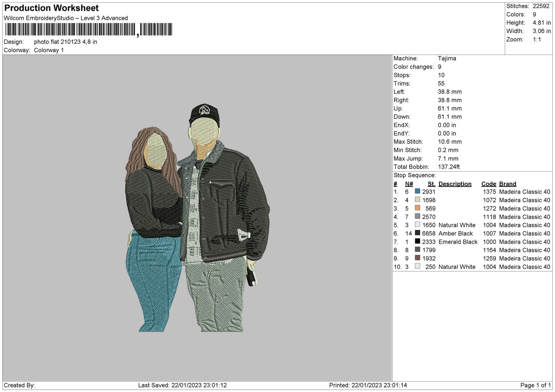This screenshot has width=555, height=392.
Task: Click the EndX value '0.00 in'
Action: pyautogui.click(x=447, y=125)
